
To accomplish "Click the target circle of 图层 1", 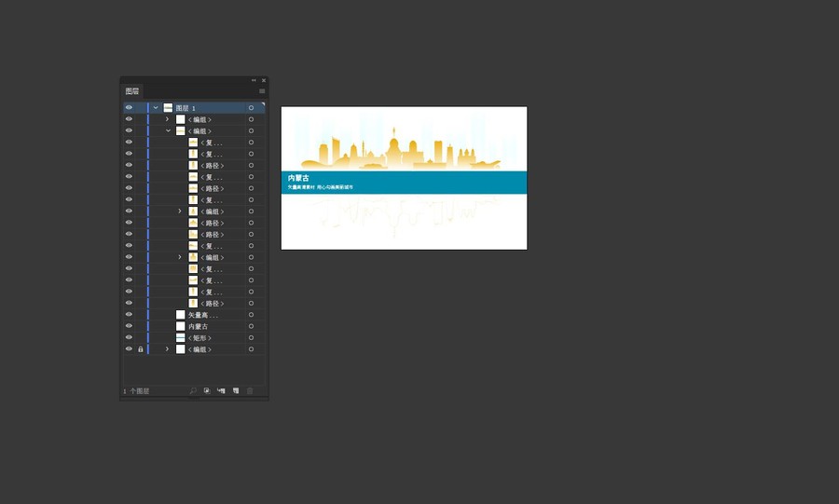I will (251, 108).
